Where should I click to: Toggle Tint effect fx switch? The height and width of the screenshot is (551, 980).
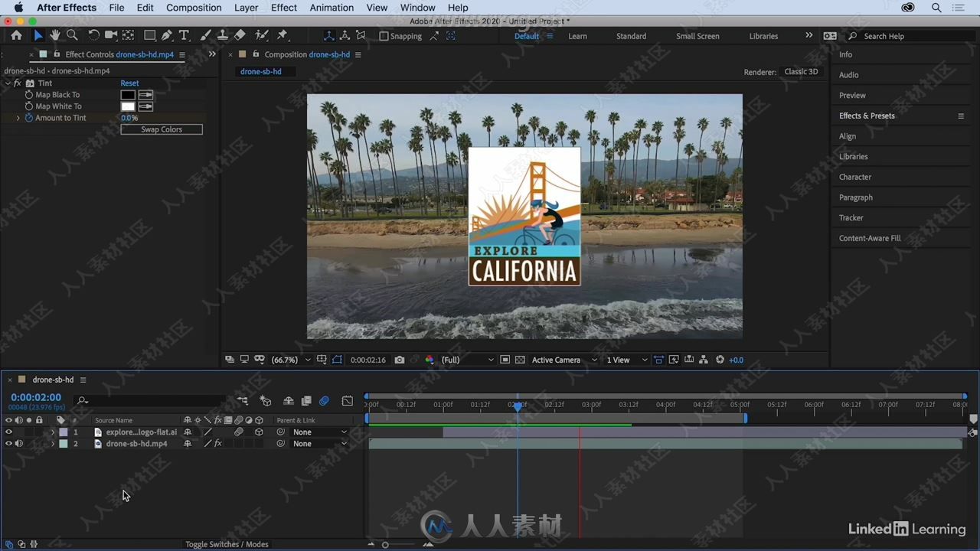18,83
